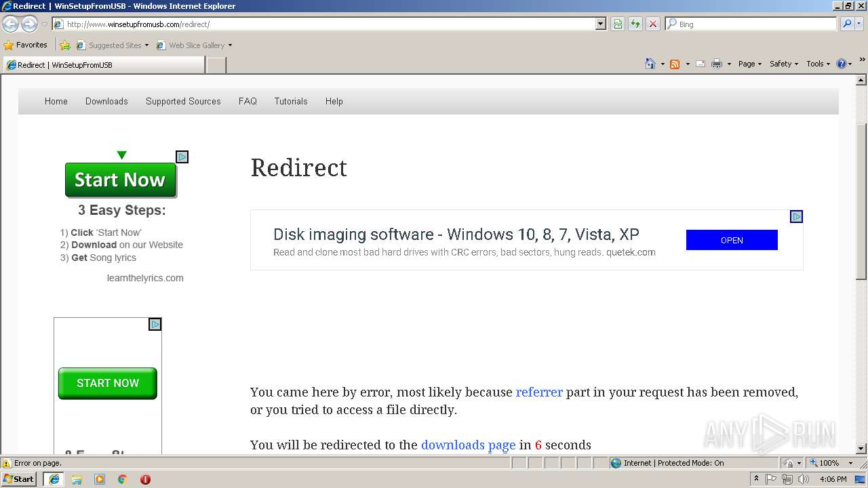Expand the address bar history dropdown
The height and width of the screenshot is (488, 868).
coord(601,24)
